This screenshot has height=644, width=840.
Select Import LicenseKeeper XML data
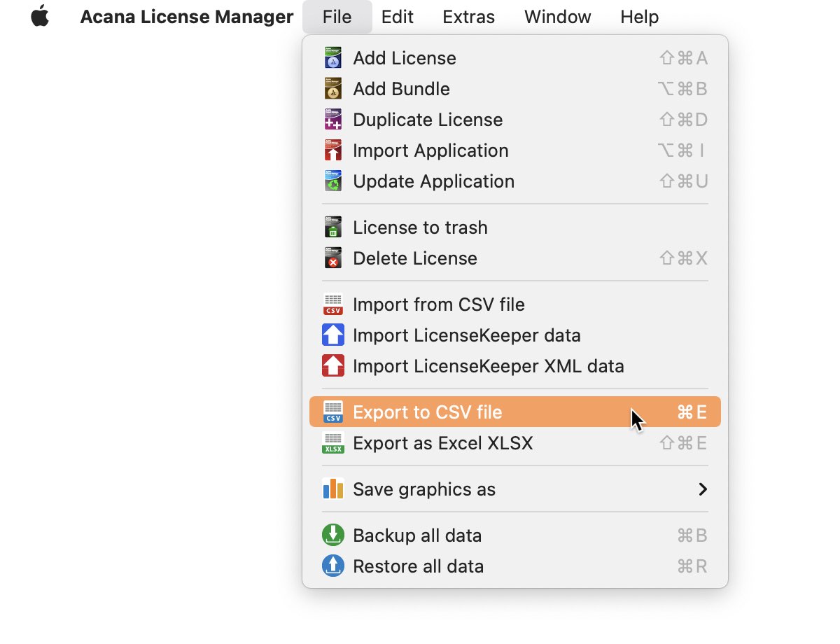click(x=515, y=366)
